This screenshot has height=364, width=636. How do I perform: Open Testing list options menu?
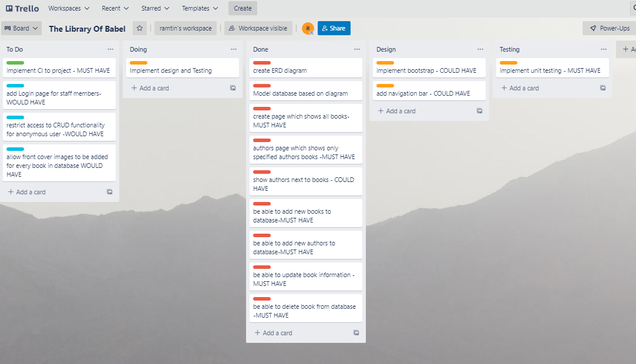(x=604, y=49)
